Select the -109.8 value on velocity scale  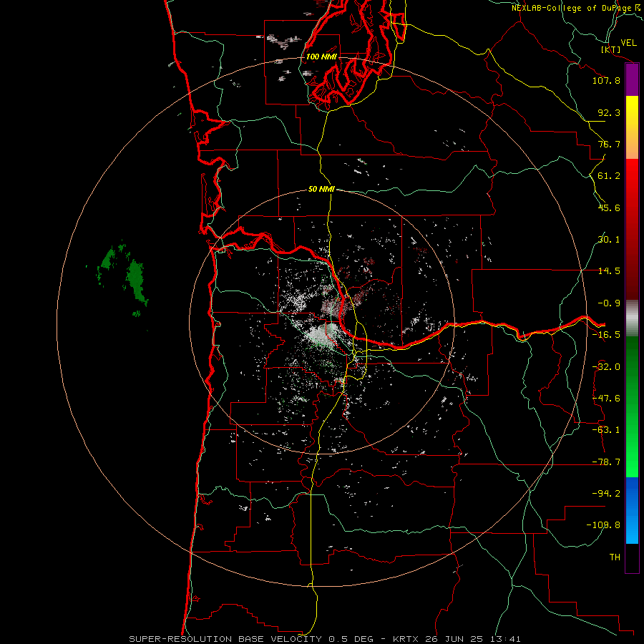pos(604,525)
